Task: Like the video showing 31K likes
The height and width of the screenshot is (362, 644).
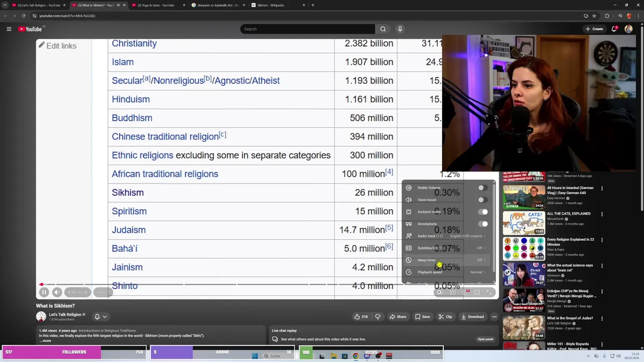Action: pyautogui.click(x=361, y=317)
